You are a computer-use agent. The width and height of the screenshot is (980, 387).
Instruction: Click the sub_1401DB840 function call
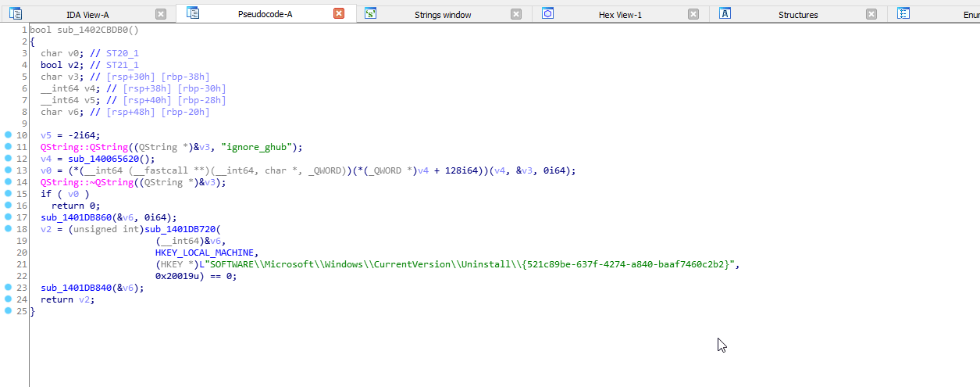pos(76,288)
